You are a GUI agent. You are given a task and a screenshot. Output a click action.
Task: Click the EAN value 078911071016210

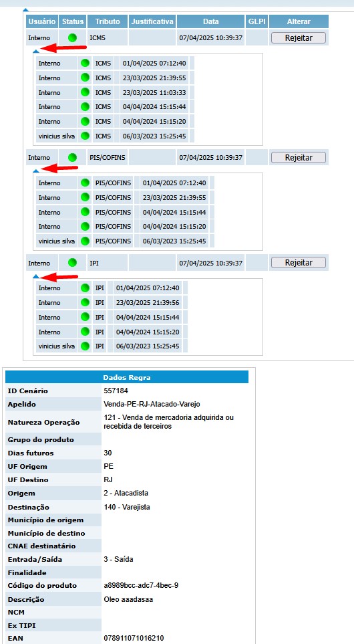click(134, 638)
